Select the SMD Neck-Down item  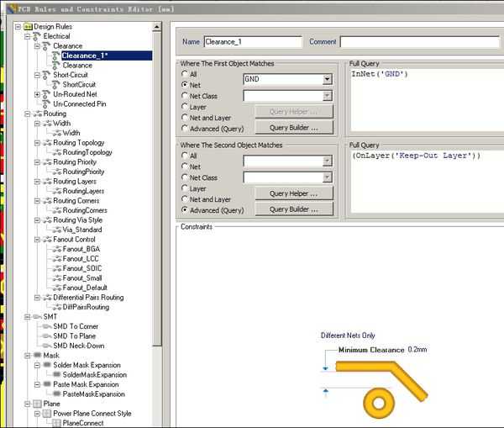click(79, 346)
